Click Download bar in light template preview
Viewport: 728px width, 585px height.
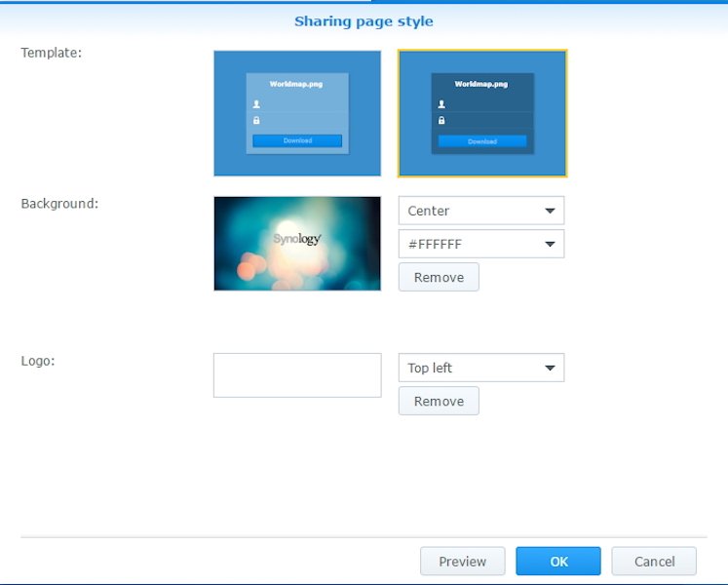point(297,140)
